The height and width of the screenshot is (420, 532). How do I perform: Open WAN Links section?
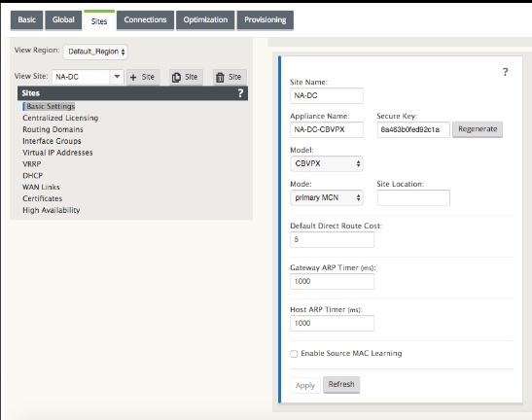click(41, 187)
